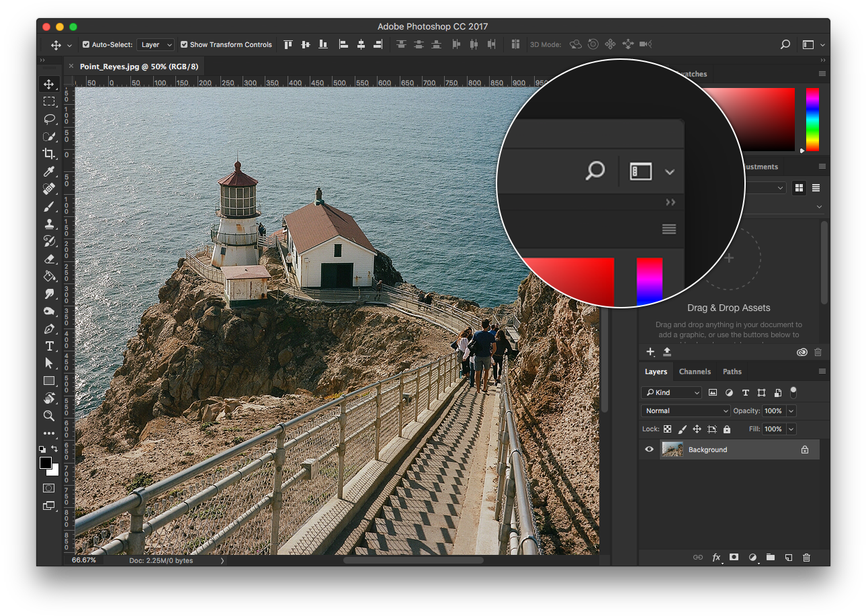Select the Eraser tool
The width and height of the screenshot is (866, 616).
[x=49, y=259]
